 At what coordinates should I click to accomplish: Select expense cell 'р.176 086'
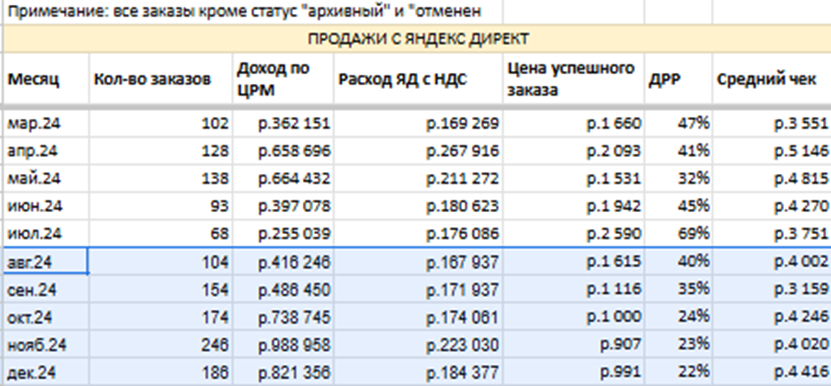[x=418, y=234]
